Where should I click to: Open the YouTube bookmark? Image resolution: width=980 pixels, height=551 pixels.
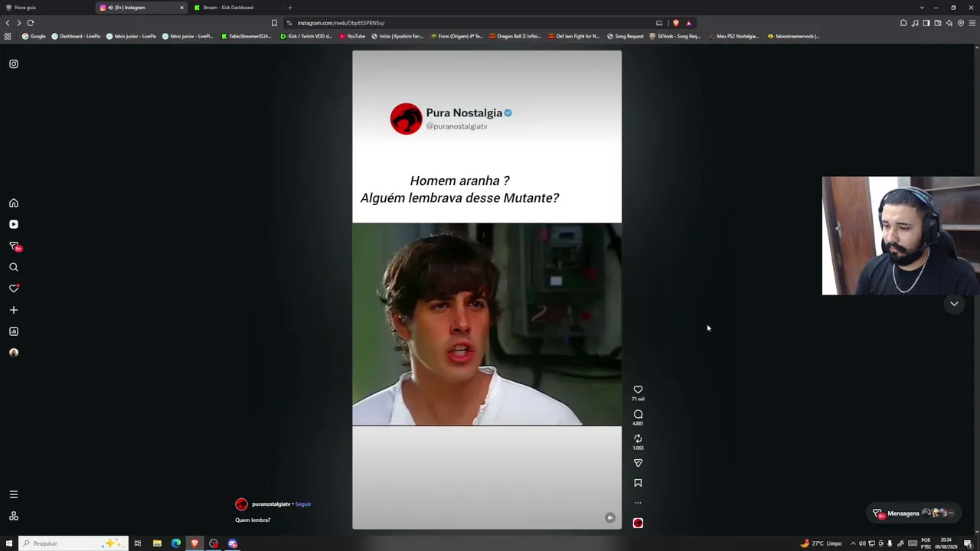pos(352,36)
